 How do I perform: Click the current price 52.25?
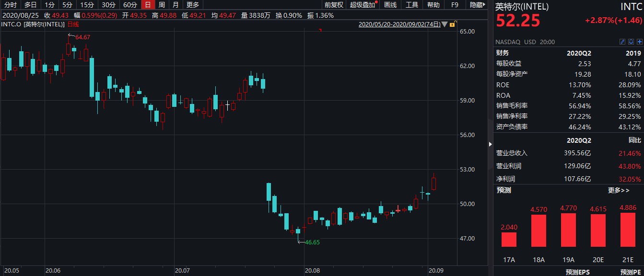click(x=518, y=21)
